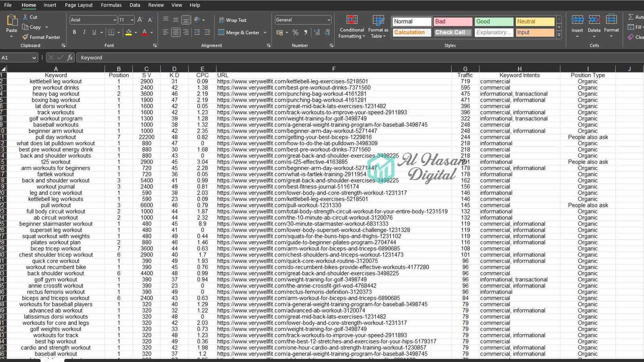Image resolution: width=644 pixels, height=362 pixels.
Task: Decrease the cell indent
Action: tap(197, 32)
